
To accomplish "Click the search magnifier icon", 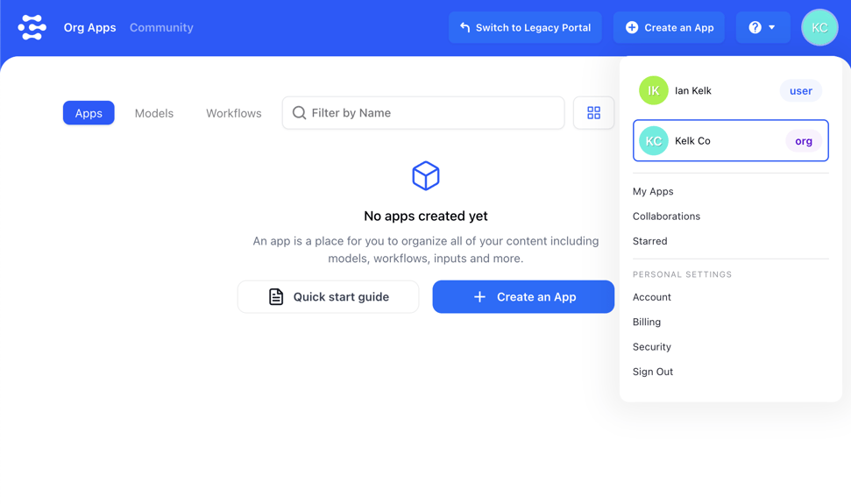I will [300, 113].
